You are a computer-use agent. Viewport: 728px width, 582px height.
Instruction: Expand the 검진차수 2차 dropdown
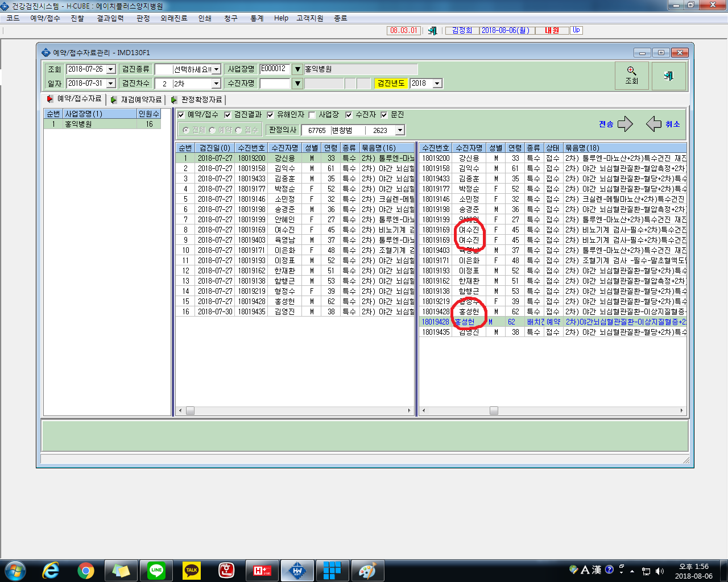[216, 84]
